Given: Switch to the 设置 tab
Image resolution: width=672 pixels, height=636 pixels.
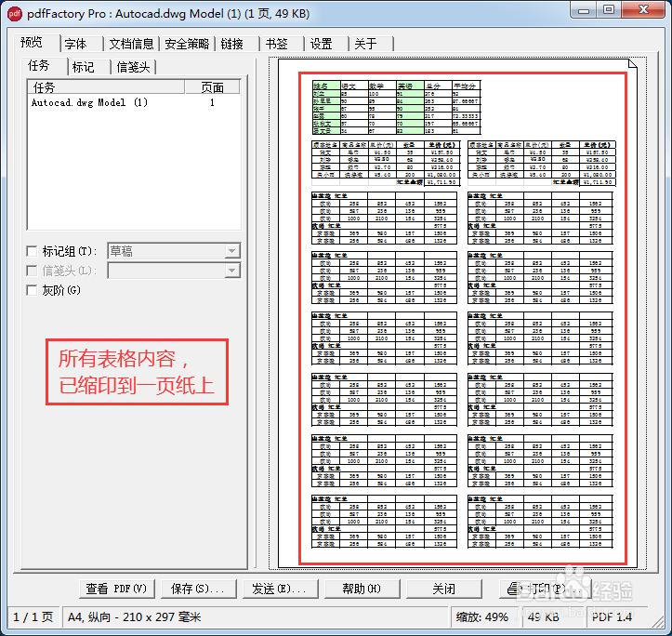Looking at the screenshot, I should pos(326,44).
